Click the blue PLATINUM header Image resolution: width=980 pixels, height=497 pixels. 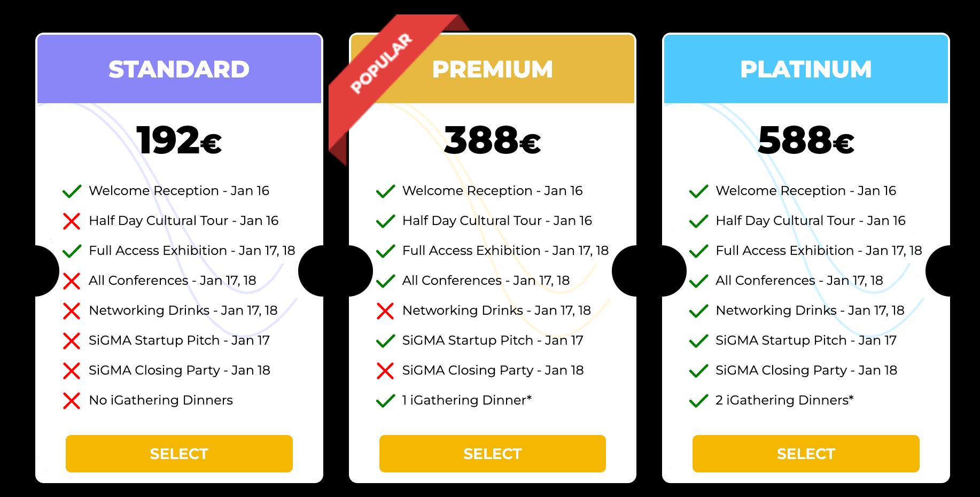[x=806, y=69]
